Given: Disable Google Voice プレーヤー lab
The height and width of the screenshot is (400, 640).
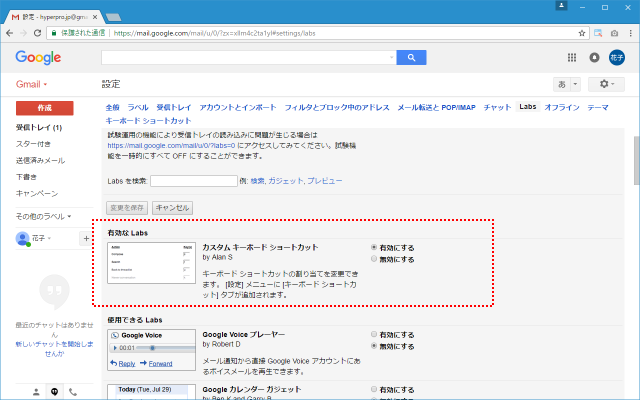Looking at the screenshot, I should pos(373,346).
